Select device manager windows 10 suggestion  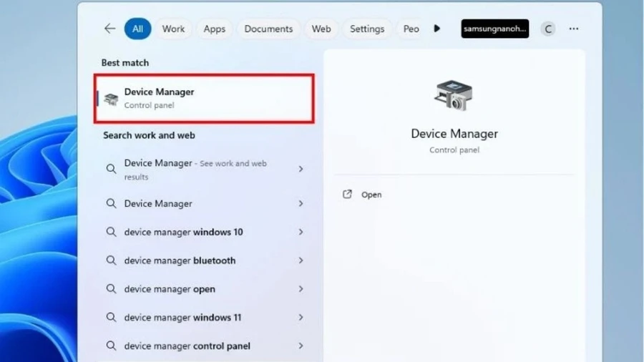coord(204,232)
